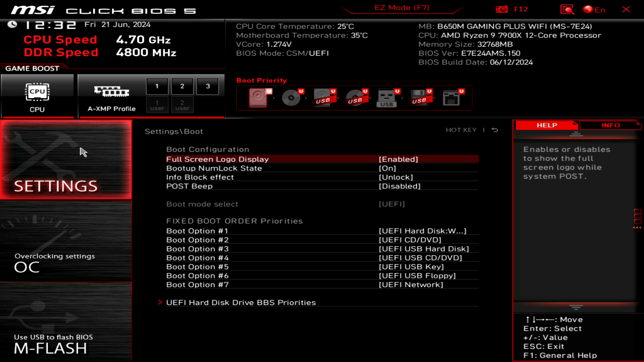Select the USB hard disk boot icon

point(323,98)
